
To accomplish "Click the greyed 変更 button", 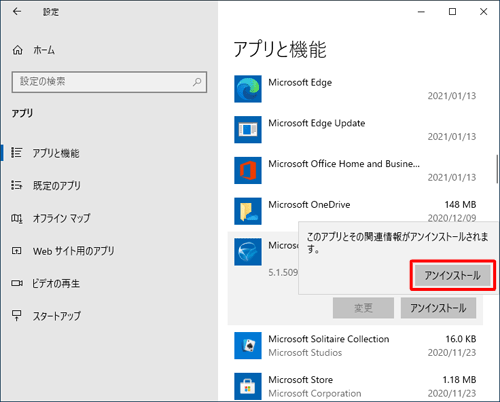I will pos(363,308).
